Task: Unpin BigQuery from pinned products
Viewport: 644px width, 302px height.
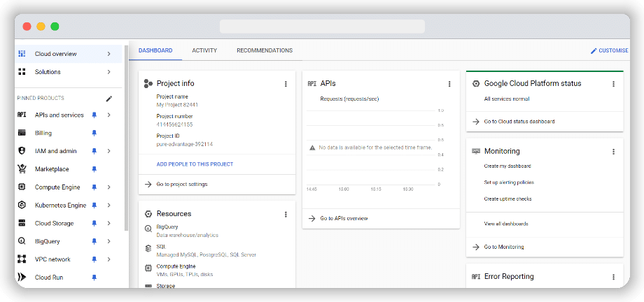Action: [94, 242]
